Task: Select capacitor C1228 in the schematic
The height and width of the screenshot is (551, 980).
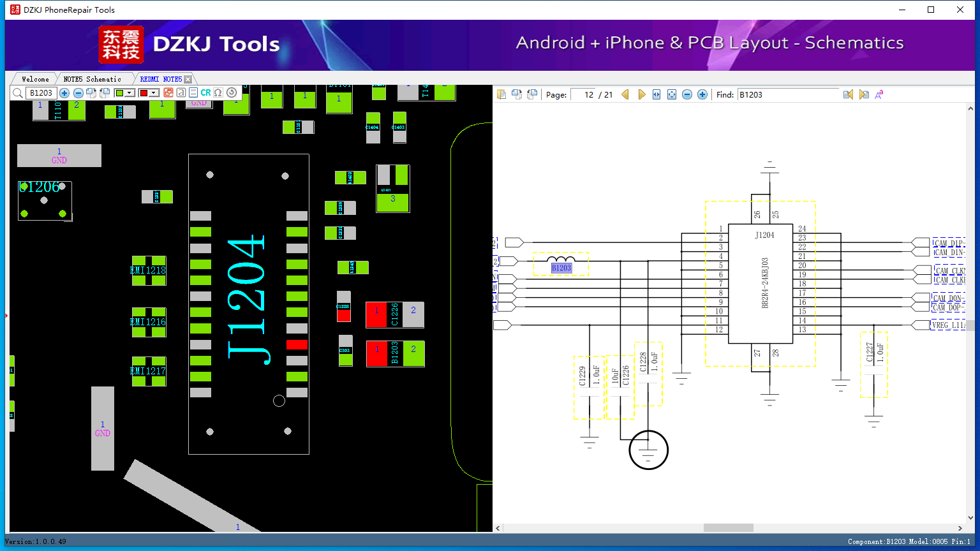Action: coord(648,374)
